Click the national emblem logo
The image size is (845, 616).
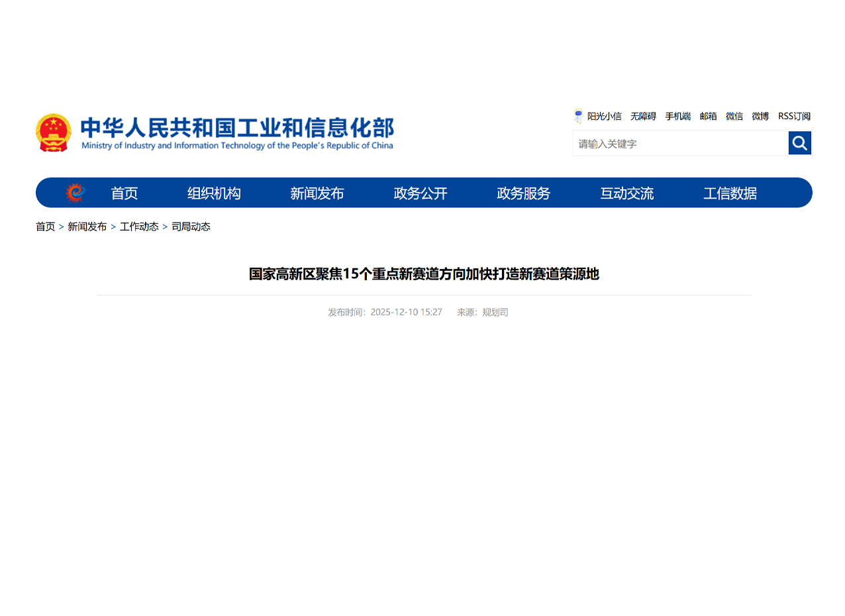(x=54, y=132)
